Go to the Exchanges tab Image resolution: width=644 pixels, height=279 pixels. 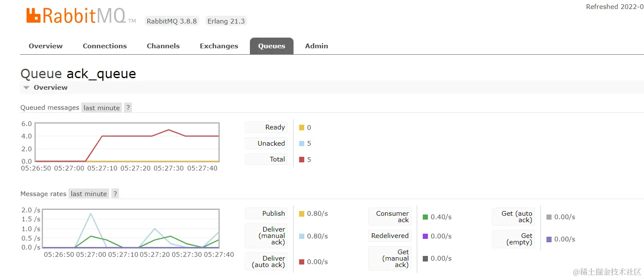219,46
